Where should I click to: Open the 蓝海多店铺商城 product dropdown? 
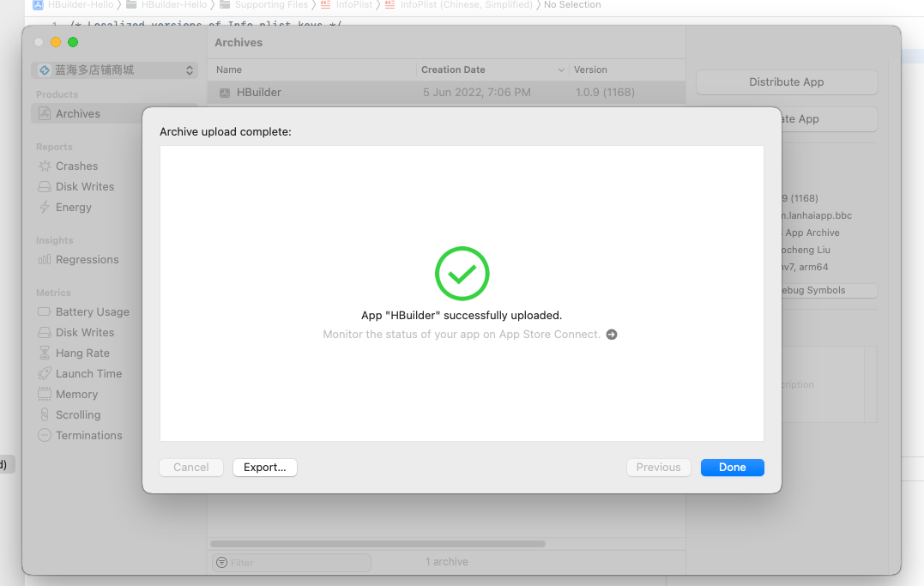(114, 70)
